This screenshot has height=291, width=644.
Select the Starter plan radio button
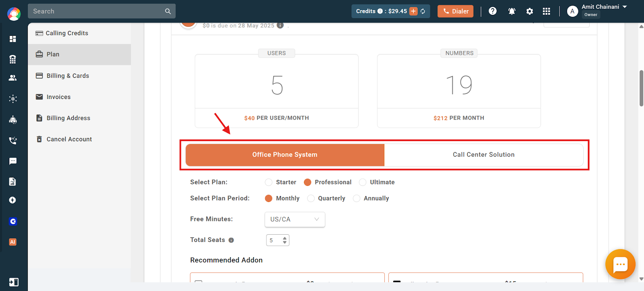click(268, 182)
